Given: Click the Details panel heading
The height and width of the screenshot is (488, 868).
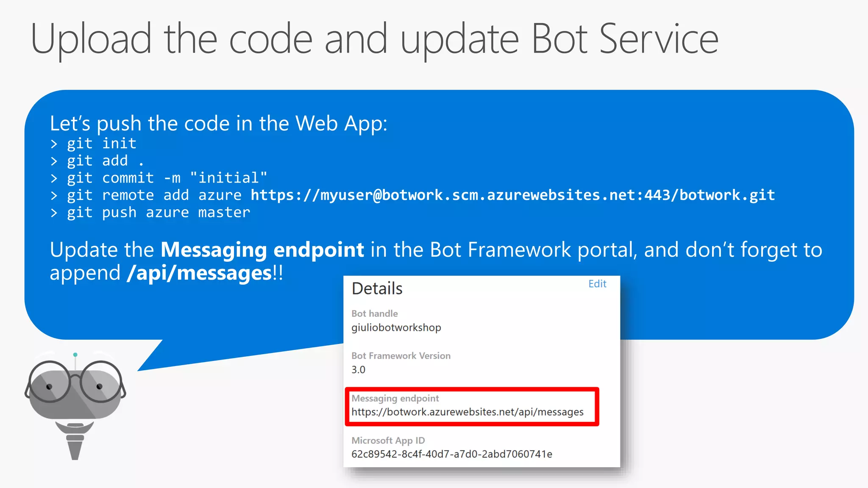Looking at the screenshot, I should coord(377,288).
